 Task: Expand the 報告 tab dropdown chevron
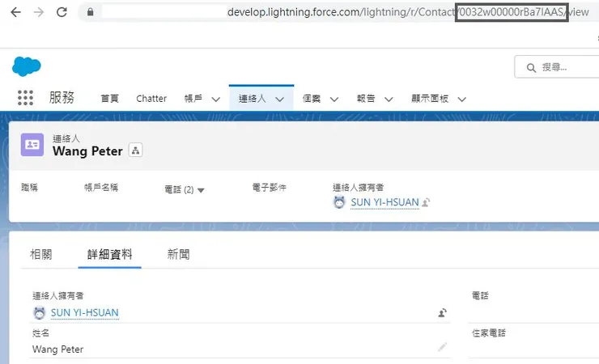(389, 99)
